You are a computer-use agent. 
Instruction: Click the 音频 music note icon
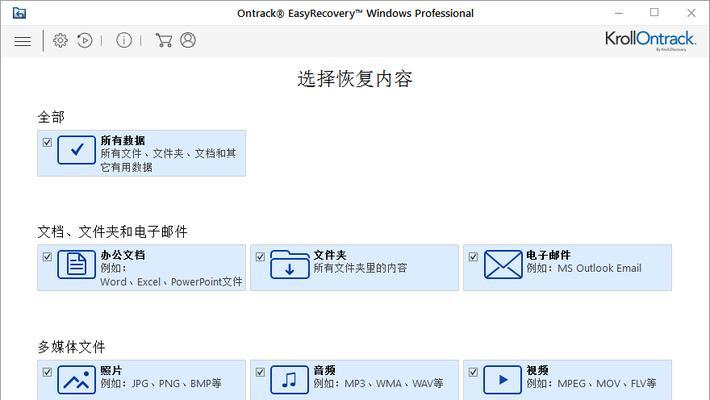[x=289, y=380]
